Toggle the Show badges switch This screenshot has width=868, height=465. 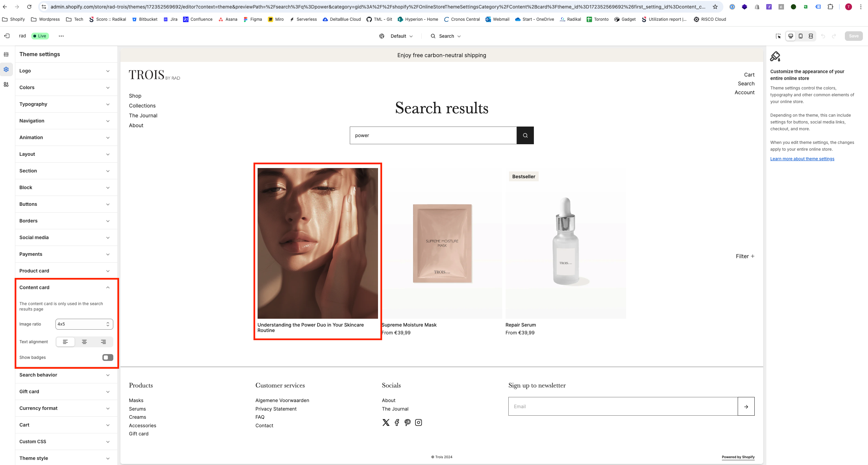coord(108,358)
